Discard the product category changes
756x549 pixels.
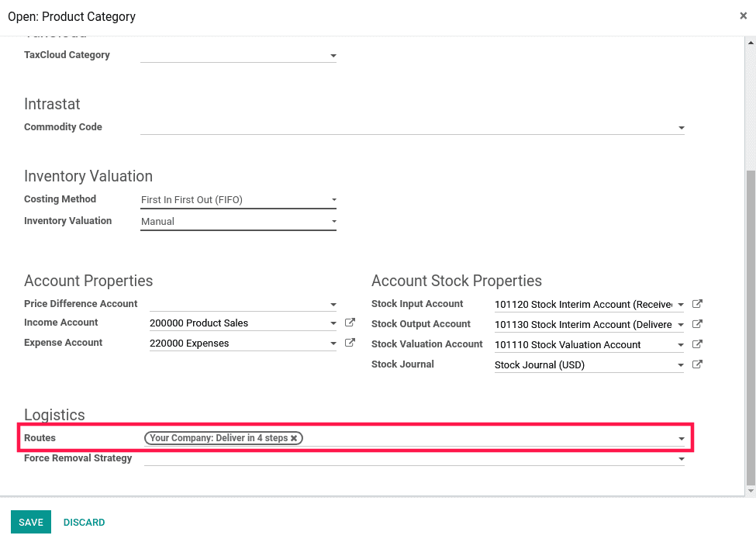coord(84,522)
